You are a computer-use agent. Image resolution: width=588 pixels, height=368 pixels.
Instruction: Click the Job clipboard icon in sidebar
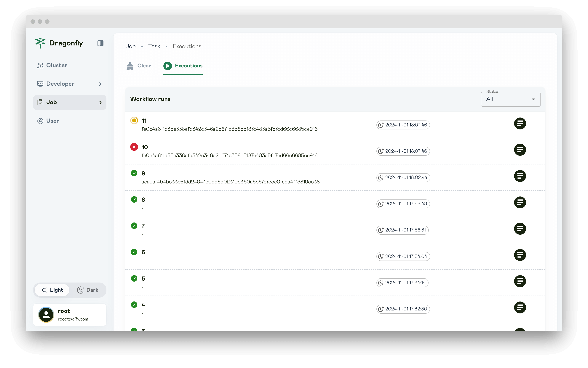tap(40, 102)
